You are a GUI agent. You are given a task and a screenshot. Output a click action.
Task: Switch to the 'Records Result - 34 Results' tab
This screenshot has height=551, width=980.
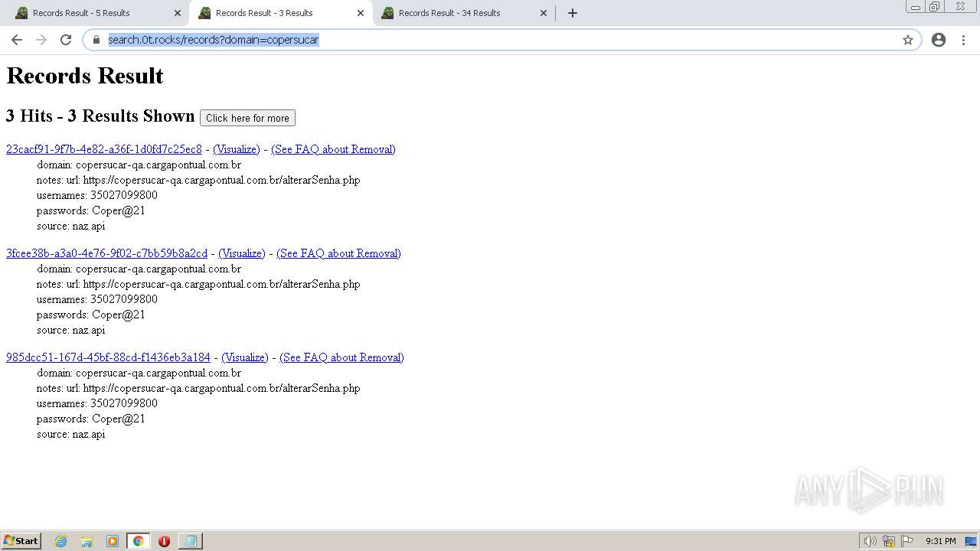coord(463,13)
